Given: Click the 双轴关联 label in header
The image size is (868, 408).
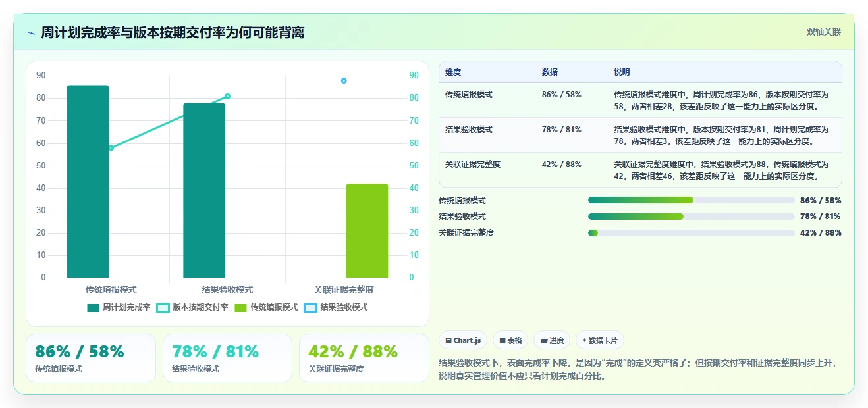Looking at the screenshot, I should pos(824,32).
